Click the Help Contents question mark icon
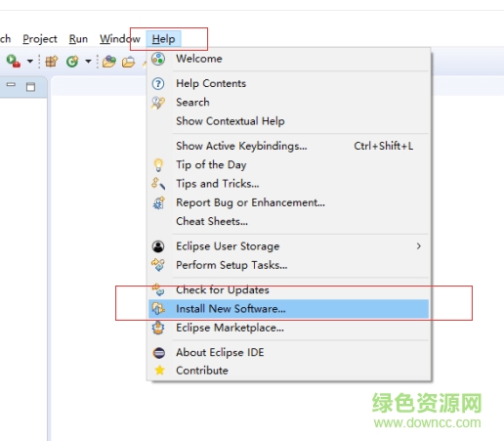Screen dimensions: 504x441 click(158, 84)
